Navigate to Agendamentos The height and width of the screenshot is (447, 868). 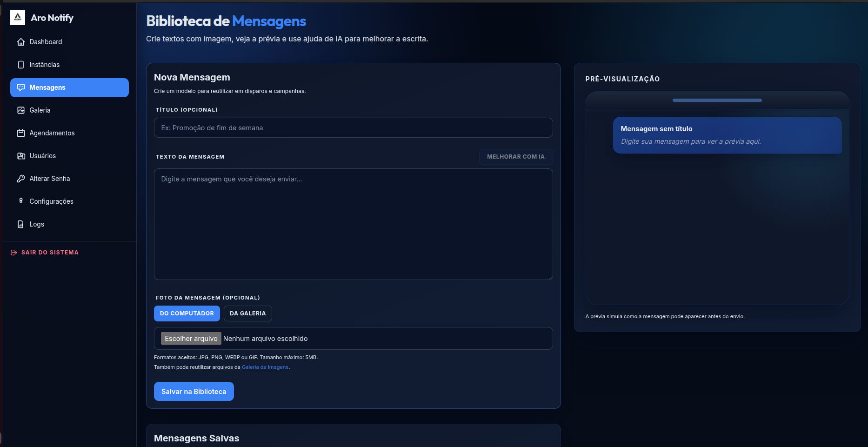click(69, 133)
